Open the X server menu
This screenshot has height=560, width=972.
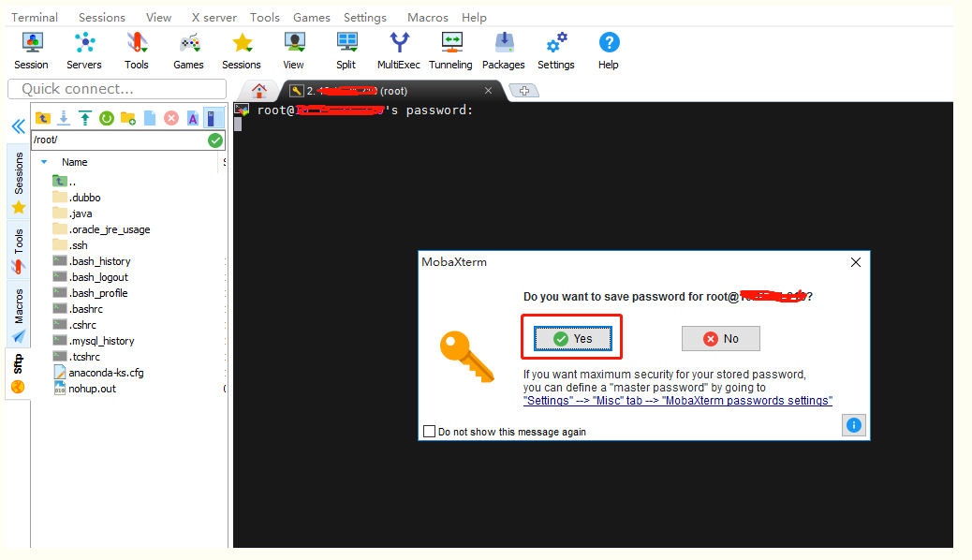(214, 18)
